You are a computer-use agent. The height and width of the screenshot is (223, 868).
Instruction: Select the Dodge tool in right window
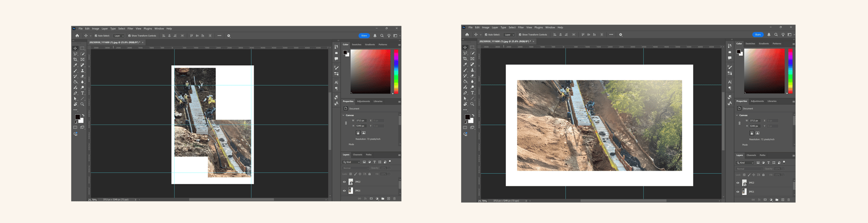(x=472, y=87)
